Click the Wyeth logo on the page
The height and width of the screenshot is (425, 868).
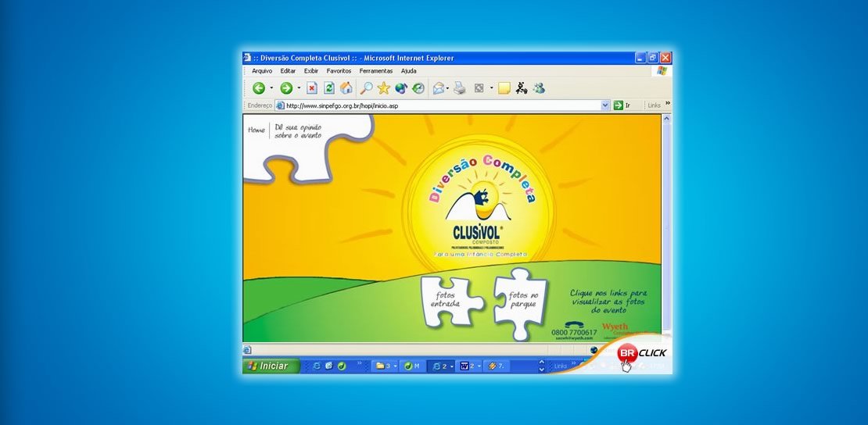coord(615,327)
